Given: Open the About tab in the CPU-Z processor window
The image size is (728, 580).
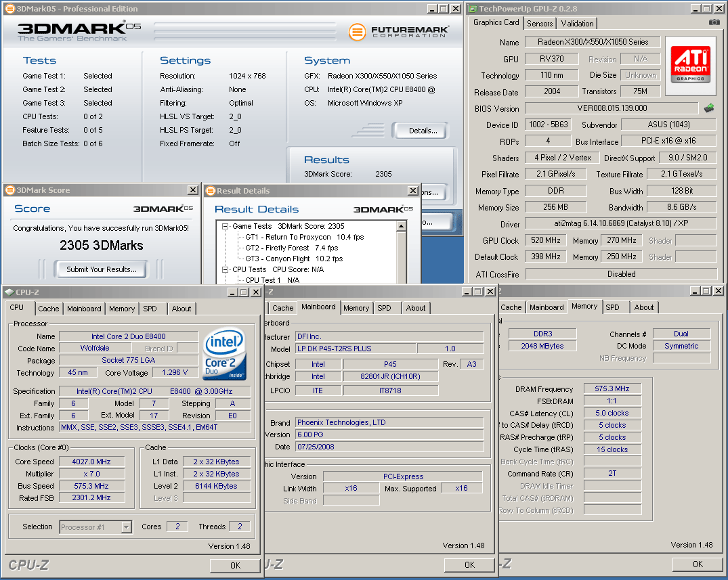Looking at the screenshot, I should 181,309.
